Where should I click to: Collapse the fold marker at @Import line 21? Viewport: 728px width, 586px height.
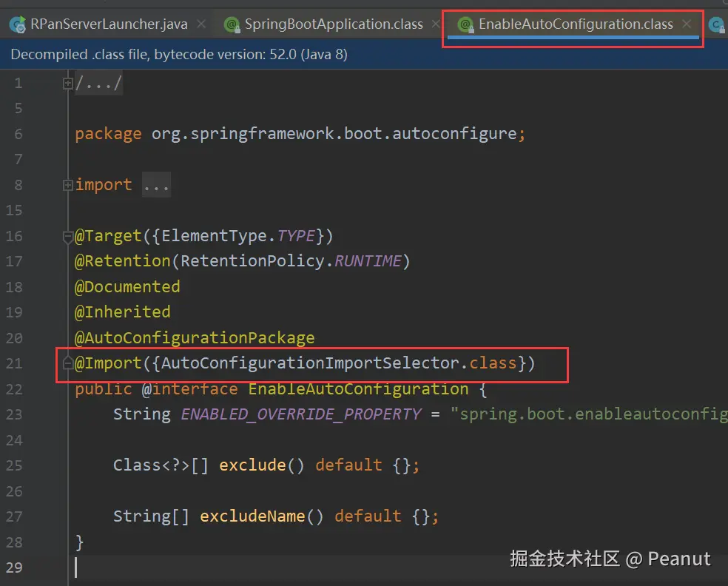68,363
